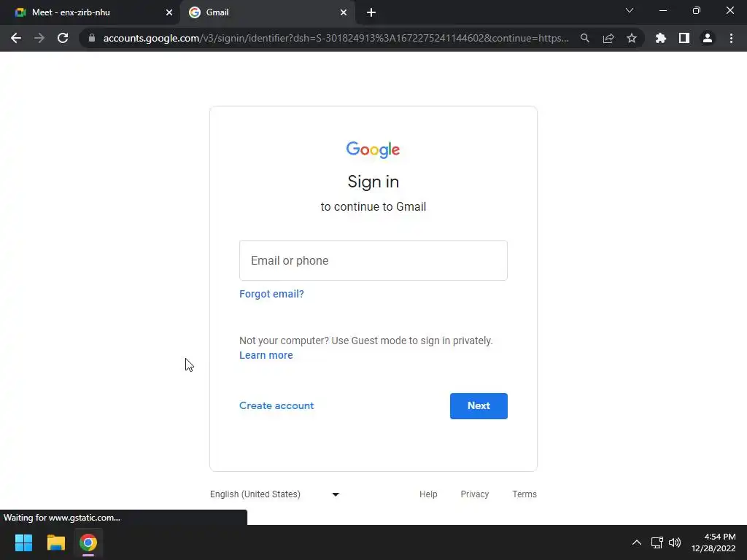Open the Terms link
The width and height of the screenshot is (747, 560).
(524, 494)
